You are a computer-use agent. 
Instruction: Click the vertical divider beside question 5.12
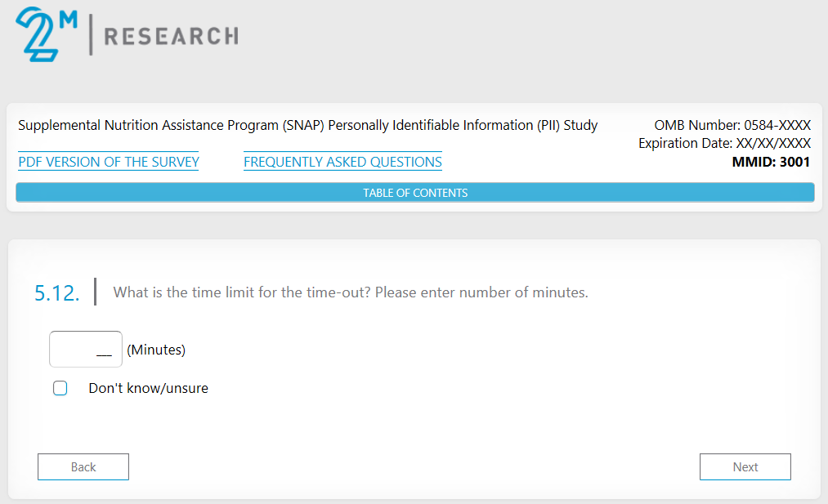pos(96,292)
